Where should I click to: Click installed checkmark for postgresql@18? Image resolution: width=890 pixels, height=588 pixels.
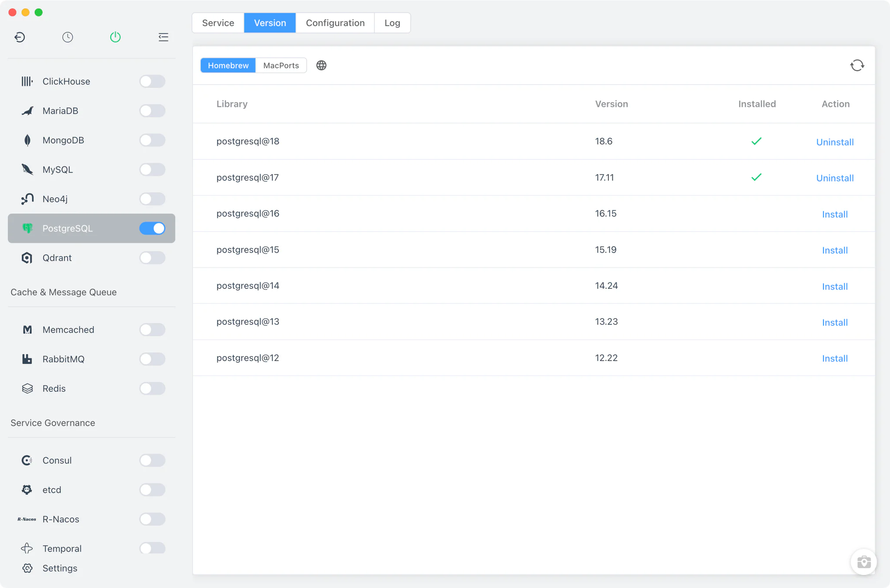756,141
